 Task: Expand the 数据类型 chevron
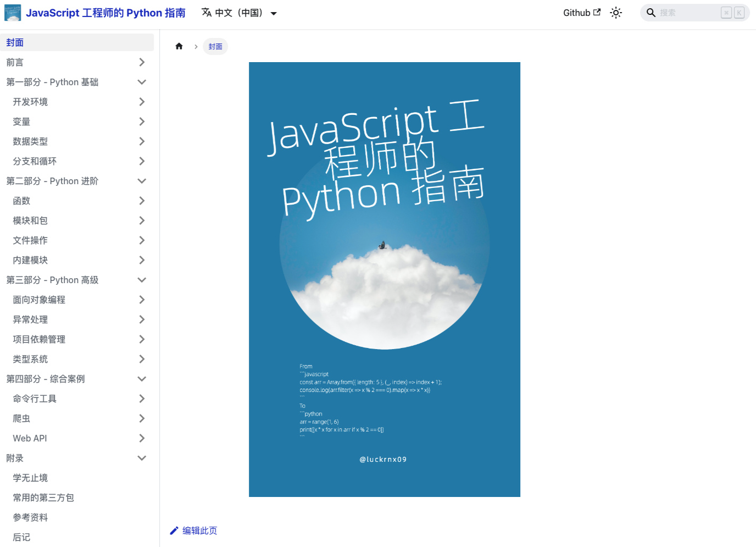[142, 141]
